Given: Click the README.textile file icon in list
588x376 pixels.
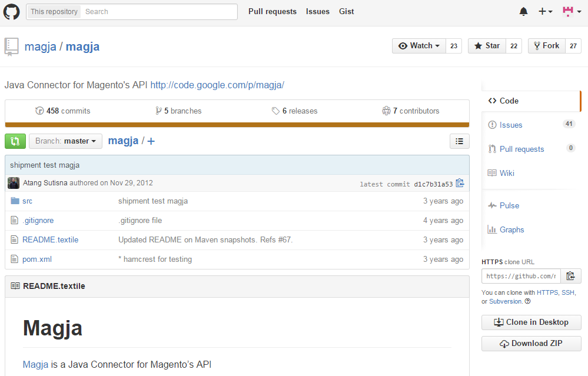Looking at the screenshot, I should tap(14, 239).
